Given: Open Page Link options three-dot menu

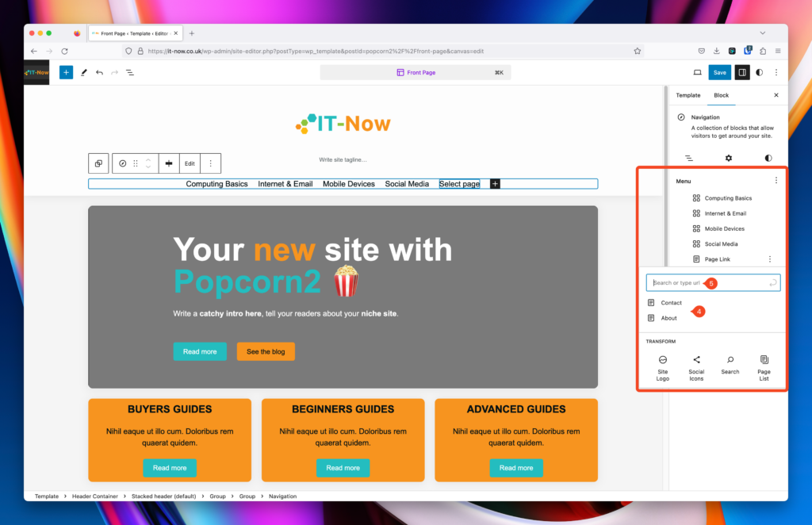Looking at the screenshot, I should [770, 259].
